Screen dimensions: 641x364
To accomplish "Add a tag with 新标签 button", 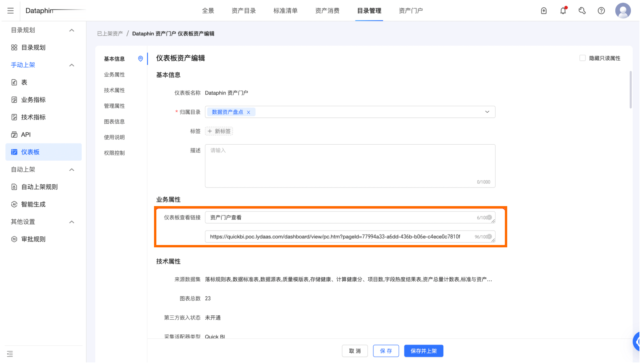I will pyautogui.click(x=219, y=131).
